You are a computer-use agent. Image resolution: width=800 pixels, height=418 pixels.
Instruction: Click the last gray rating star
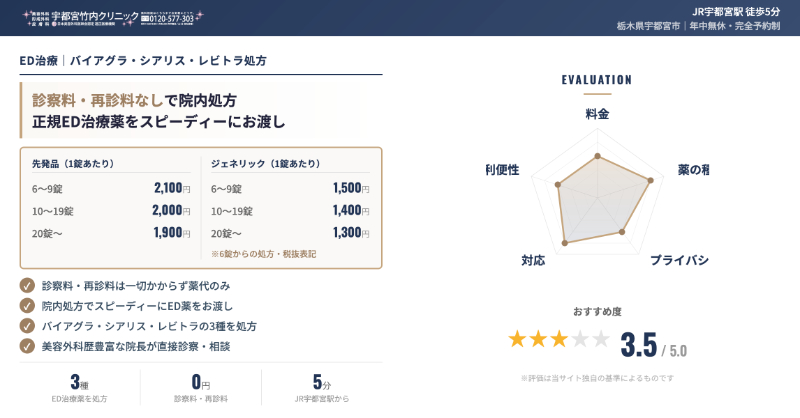pos(601,339)
